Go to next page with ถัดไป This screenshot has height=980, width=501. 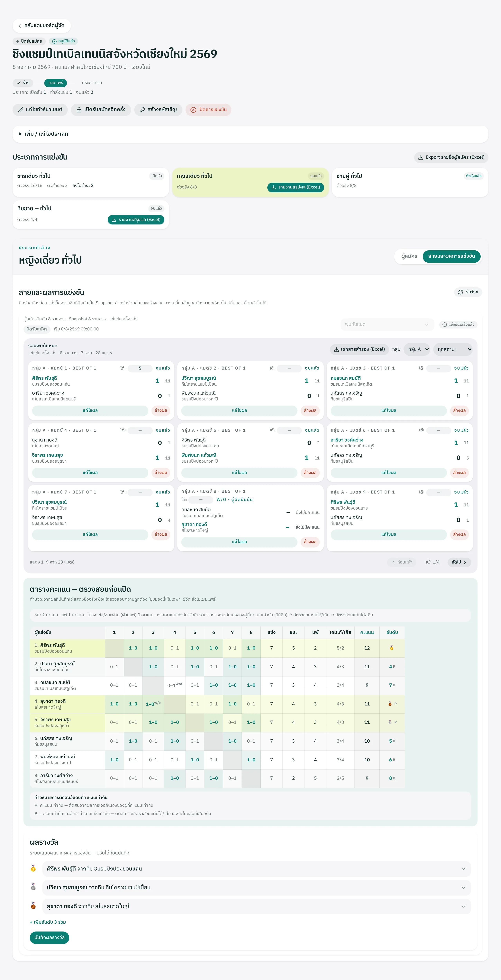459,562
